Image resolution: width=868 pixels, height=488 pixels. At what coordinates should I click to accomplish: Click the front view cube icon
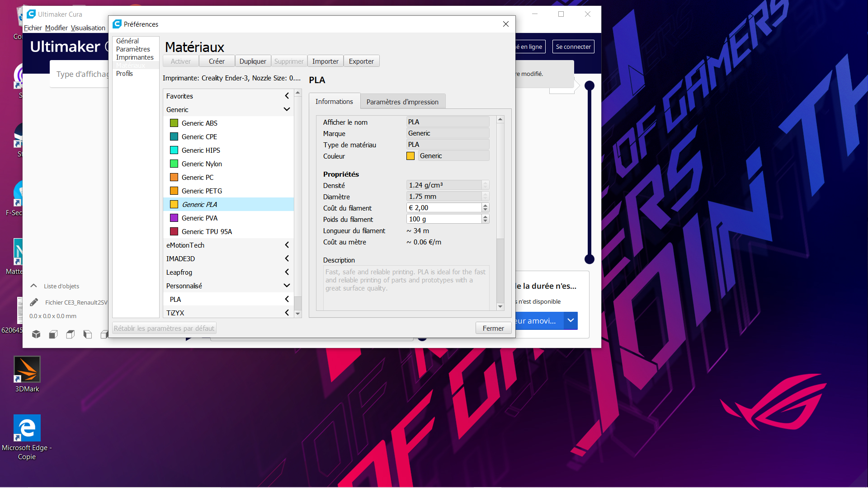[x=53, y=334]
